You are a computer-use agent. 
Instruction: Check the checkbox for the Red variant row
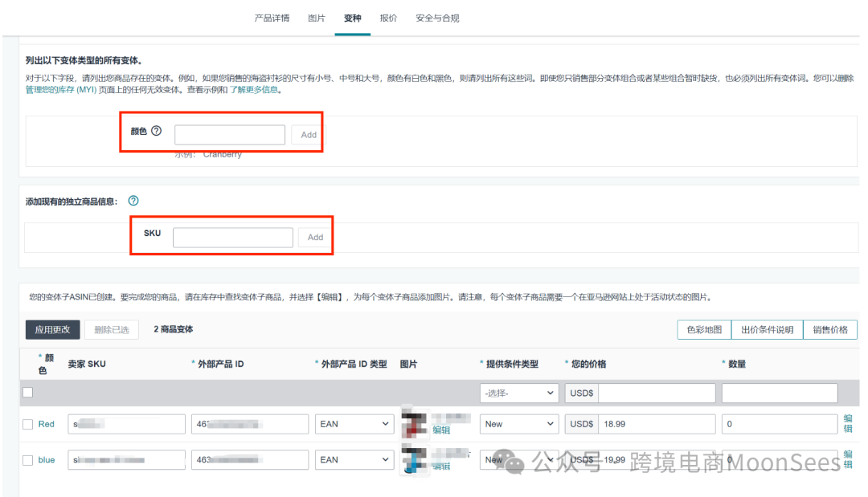27,423
